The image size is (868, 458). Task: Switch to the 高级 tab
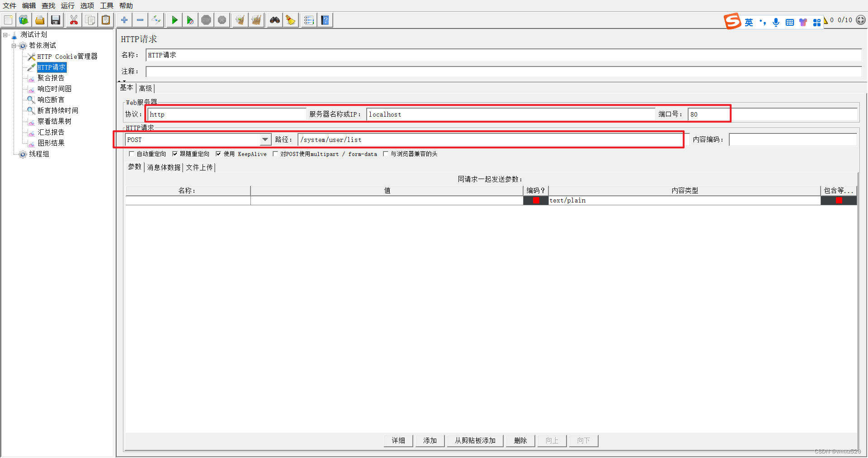click(146, 88)
